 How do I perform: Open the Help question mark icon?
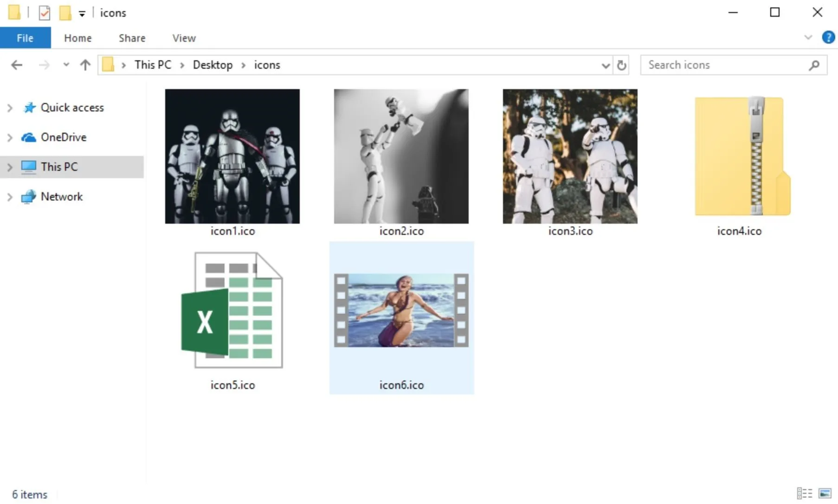coord(828,37)
